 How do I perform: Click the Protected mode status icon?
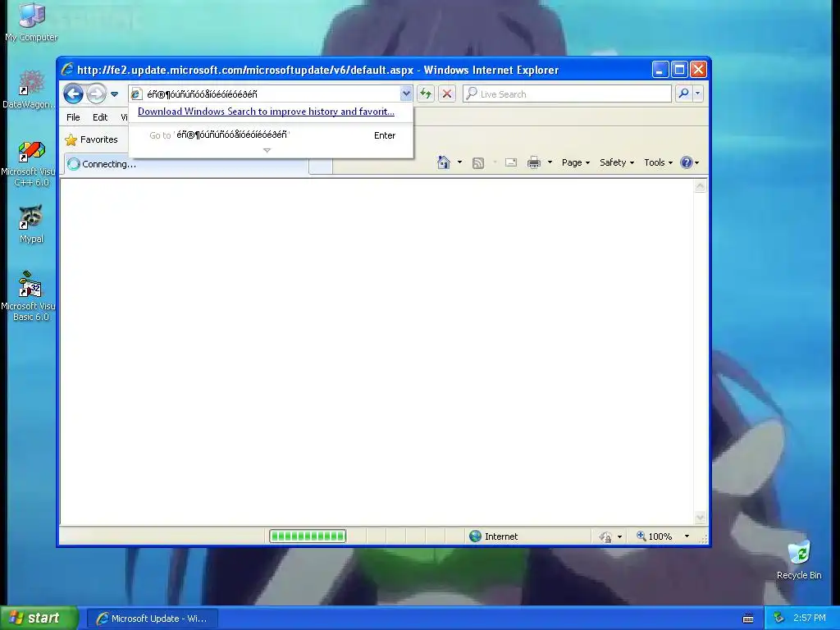click(x=606, y=536)
